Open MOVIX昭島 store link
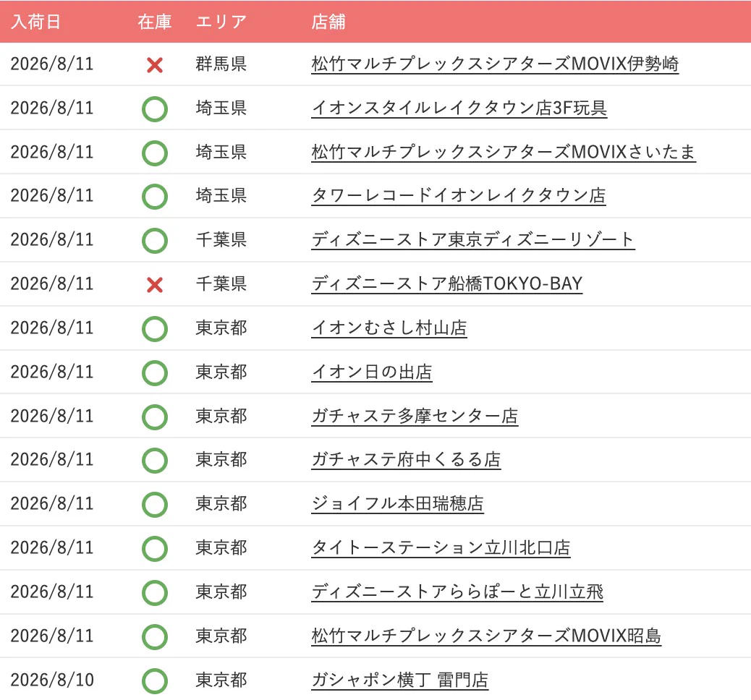 pos(486,636)
